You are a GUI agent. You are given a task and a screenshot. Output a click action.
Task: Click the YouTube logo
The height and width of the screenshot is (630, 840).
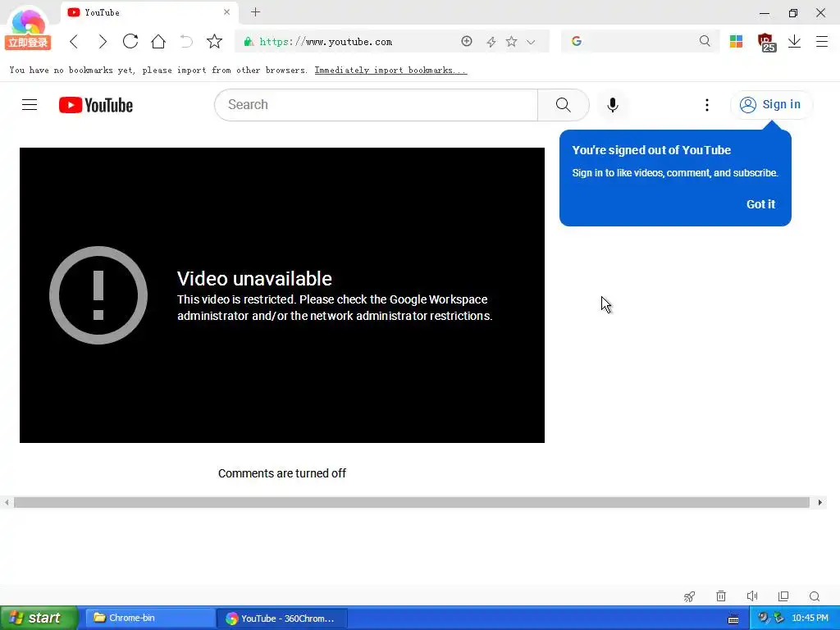click(x=96, y=105)
